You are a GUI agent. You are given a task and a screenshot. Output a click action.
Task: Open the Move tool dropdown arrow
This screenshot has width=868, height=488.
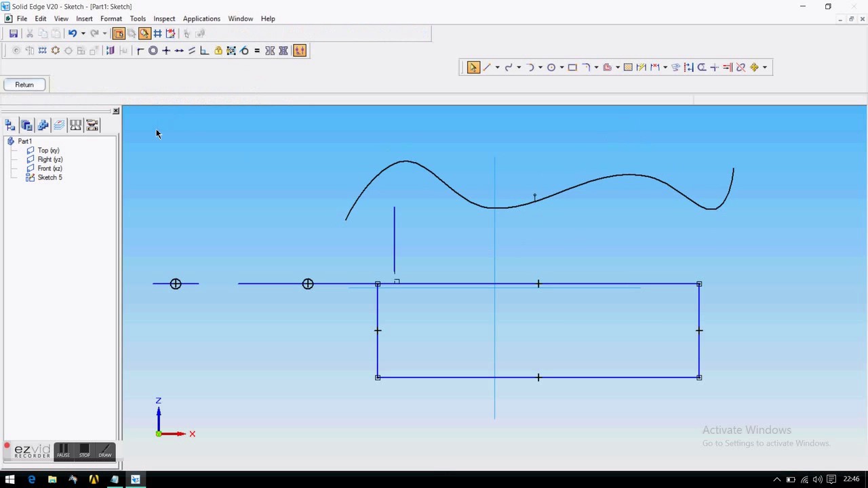click(x=764, y=67)
